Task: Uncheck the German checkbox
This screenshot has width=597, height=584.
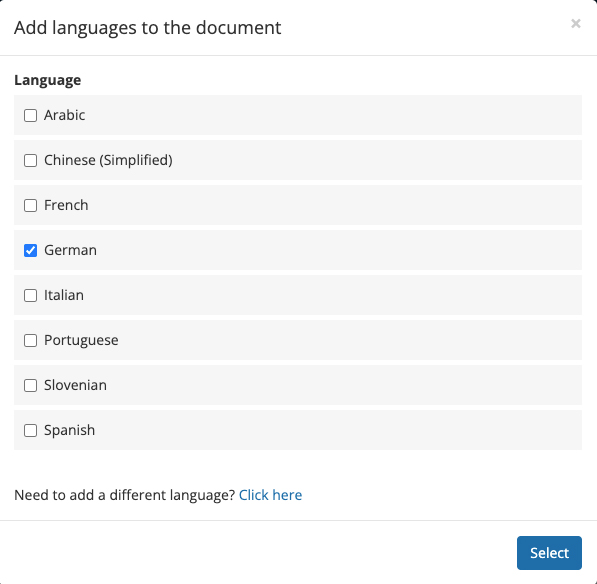Action: tap(30, 250)
